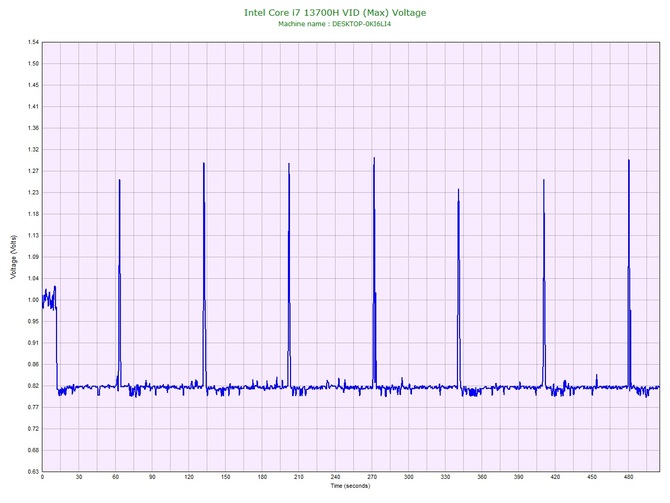Screen dimensions: 670x503
Task: Click the 1.32 voltage axis tick label
Action: pyautogui.click(x=33, y=150)
